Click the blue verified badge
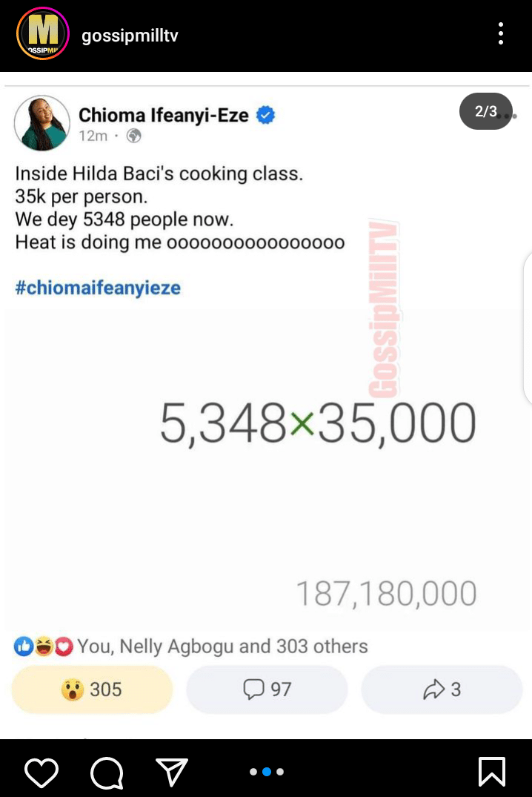 point(265,115)
